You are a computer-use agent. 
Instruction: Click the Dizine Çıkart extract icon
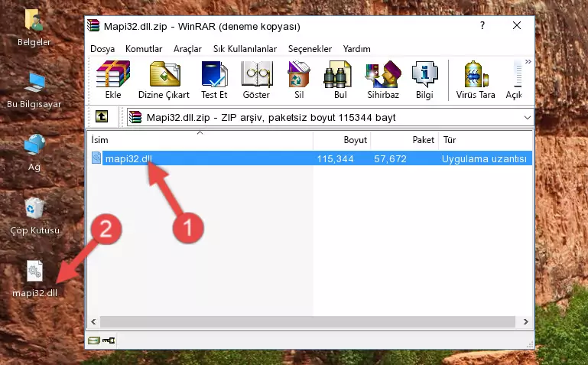tap(164, 80)
